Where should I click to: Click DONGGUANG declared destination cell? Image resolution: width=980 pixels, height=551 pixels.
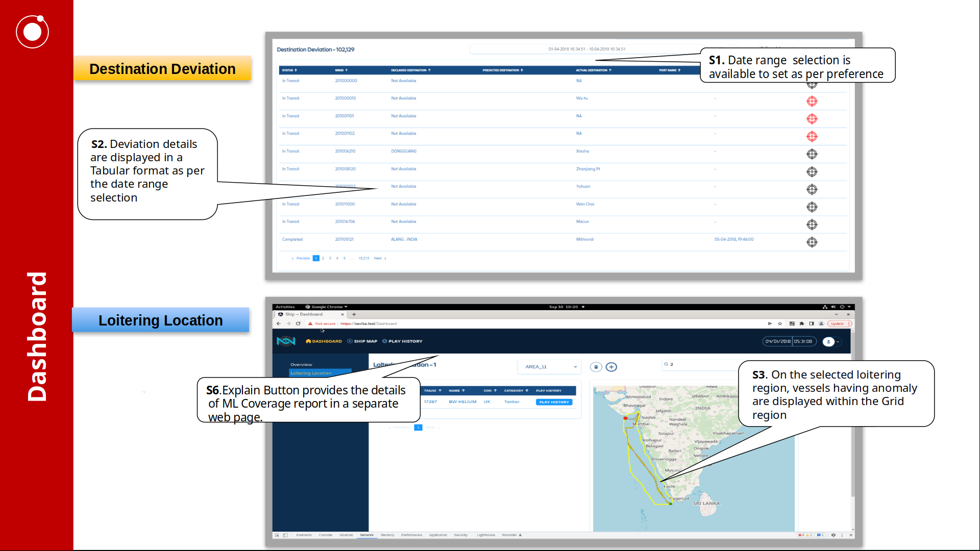click(x=404, y=151)
